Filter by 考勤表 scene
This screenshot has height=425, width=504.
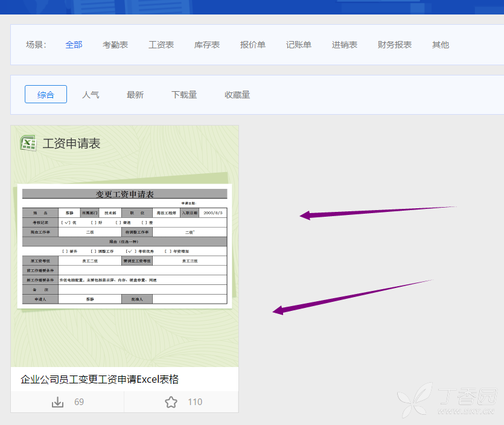pos(115,45)
